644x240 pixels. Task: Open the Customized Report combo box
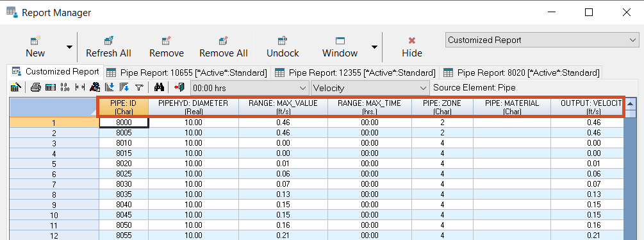click(542, 40)
